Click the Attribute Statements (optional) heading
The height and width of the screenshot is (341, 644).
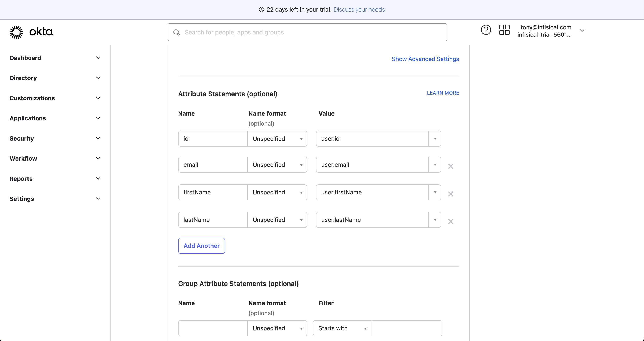(228, 94)
